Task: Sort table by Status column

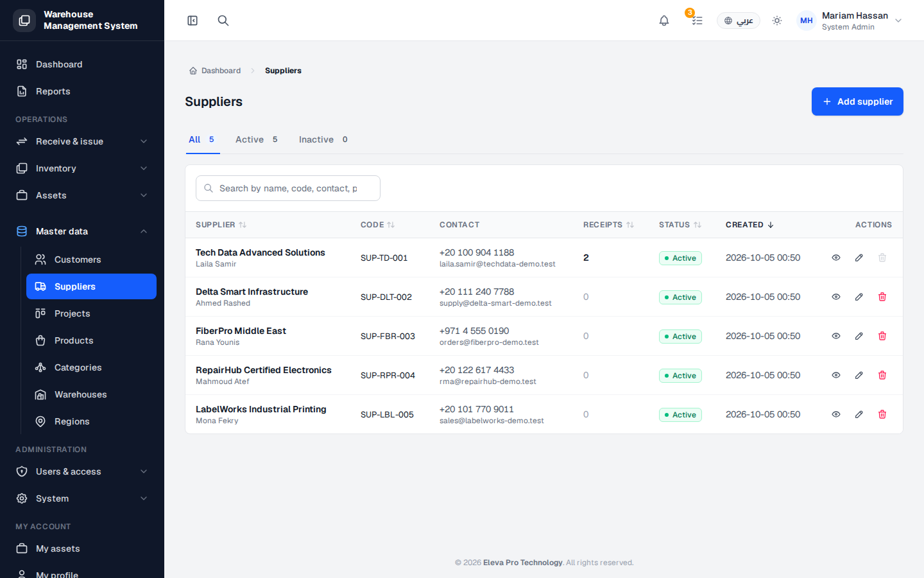Action: click(680, 225)
